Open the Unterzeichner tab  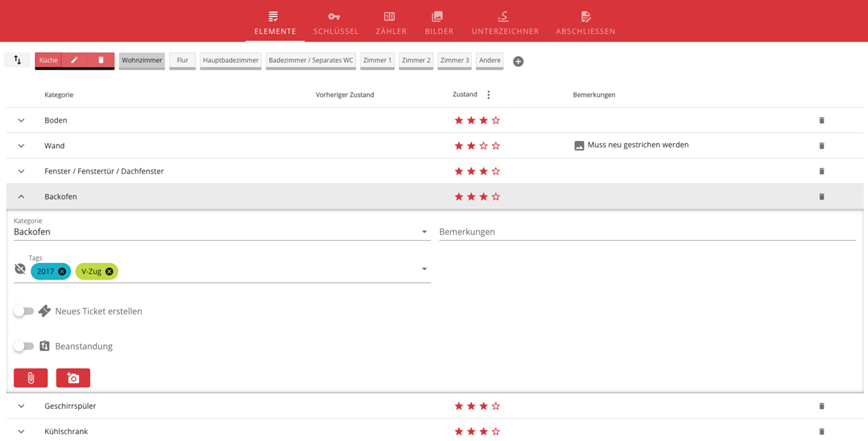pyautogui.click(x=505, y=22)
